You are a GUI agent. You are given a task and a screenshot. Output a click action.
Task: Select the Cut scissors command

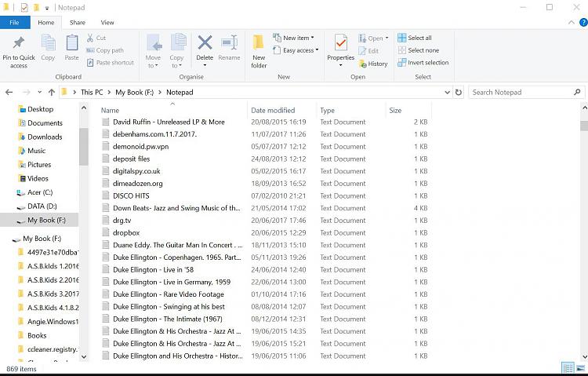coord(96,38)
